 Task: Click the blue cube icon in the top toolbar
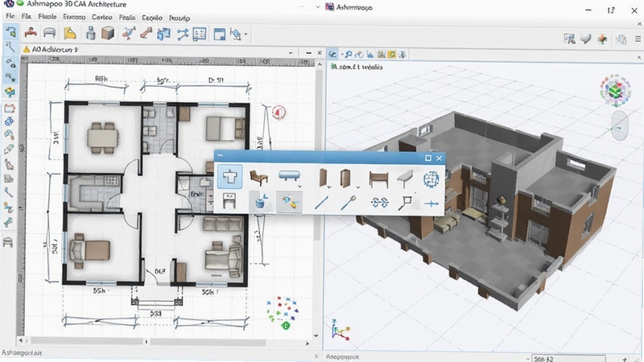tap(164, 34)
